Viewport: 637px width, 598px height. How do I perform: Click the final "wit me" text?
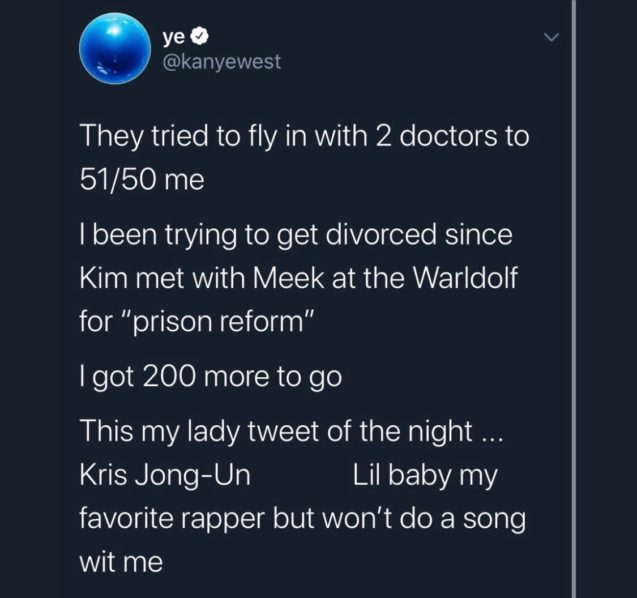119,562
